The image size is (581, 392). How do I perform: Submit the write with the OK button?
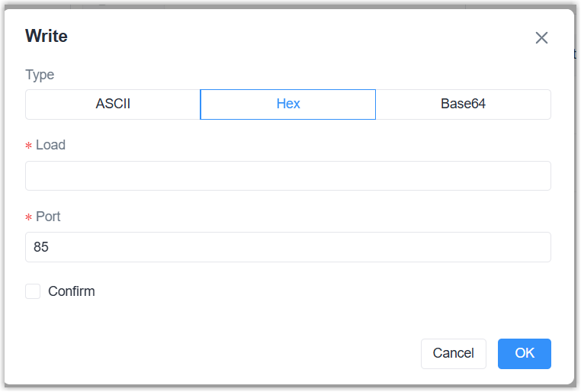coord(524,354)
